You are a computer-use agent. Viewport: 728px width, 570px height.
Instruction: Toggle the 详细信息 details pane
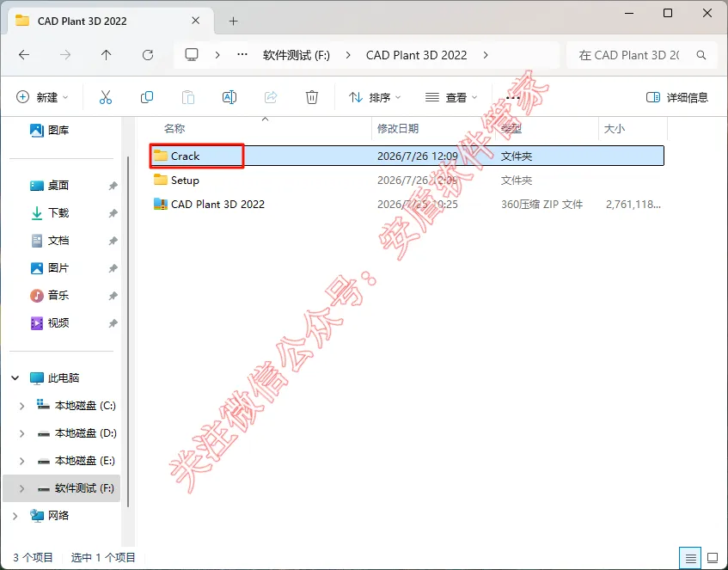[x=677, y=97]
